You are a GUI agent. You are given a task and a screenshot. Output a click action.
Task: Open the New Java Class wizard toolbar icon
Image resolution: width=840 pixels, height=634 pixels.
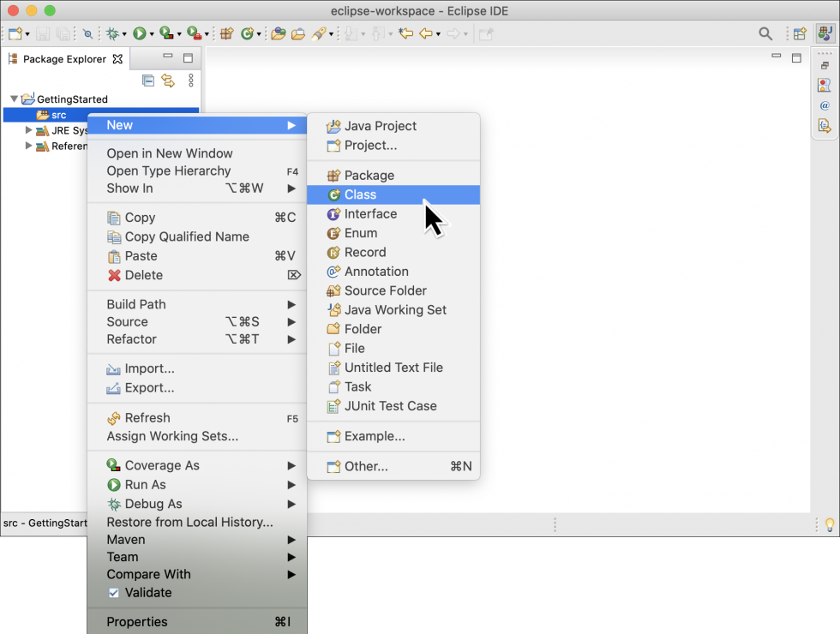247,33
